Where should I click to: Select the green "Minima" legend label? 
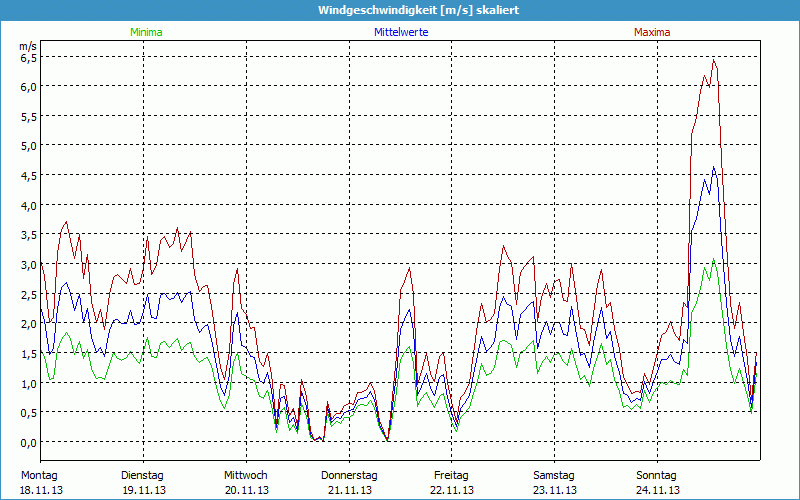[x=145, y=32]
